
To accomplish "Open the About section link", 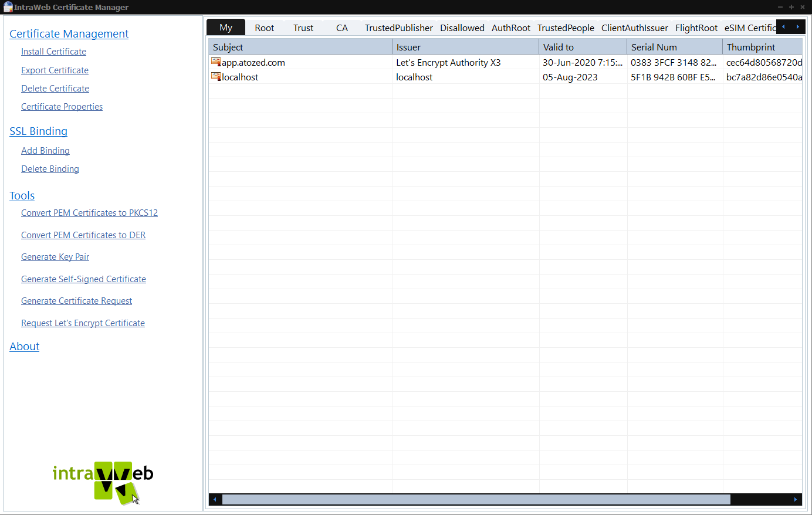I will click(x=24, y=347).
